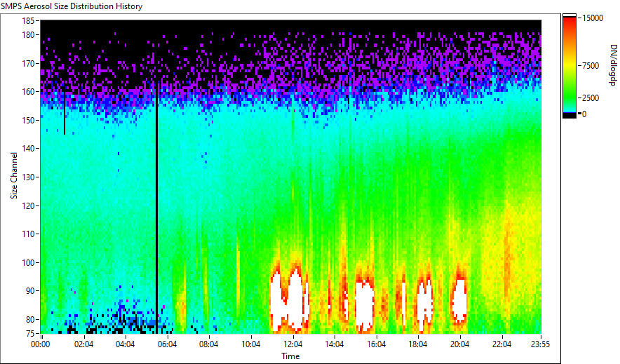Click time axis label 14:04
The image size is (620, 364).
pyautogui.click(x=334, y=344)
